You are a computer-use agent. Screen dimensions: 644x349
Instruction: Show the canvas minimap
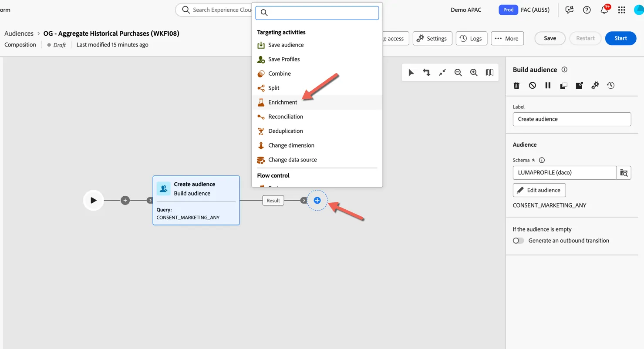[489, 73]
